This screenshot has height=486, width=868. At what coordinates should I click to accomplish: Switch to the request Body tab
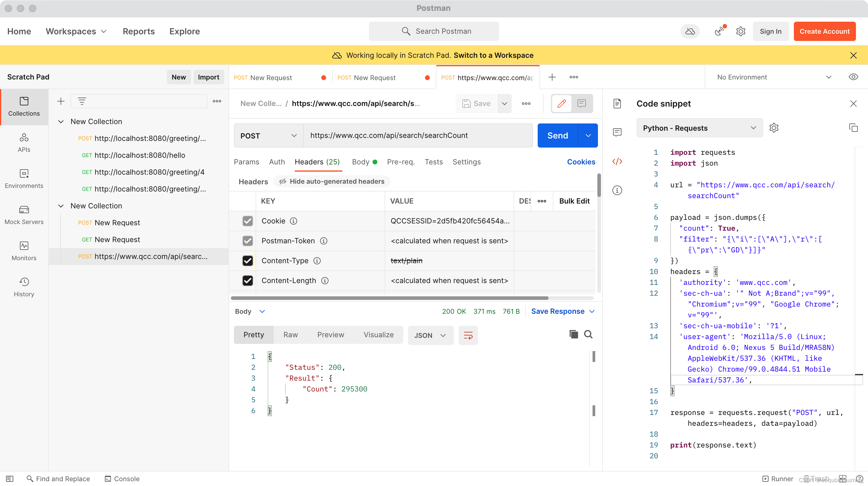tap(364, 162)
